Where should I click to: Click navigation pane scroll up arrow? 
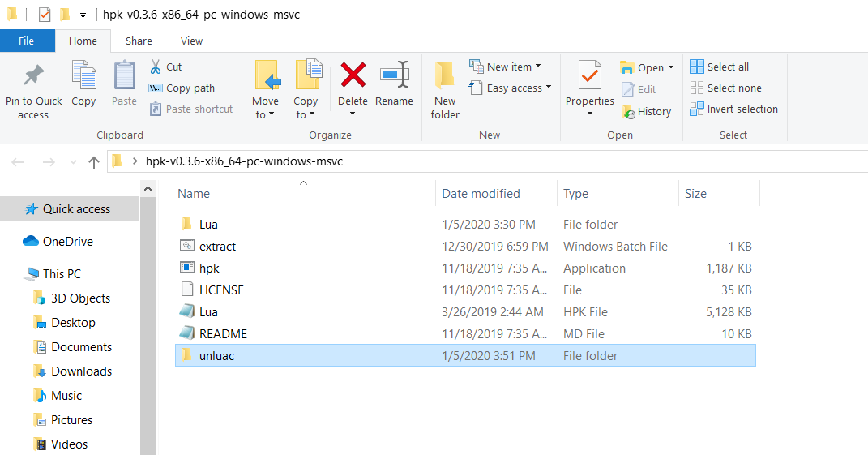148,189
